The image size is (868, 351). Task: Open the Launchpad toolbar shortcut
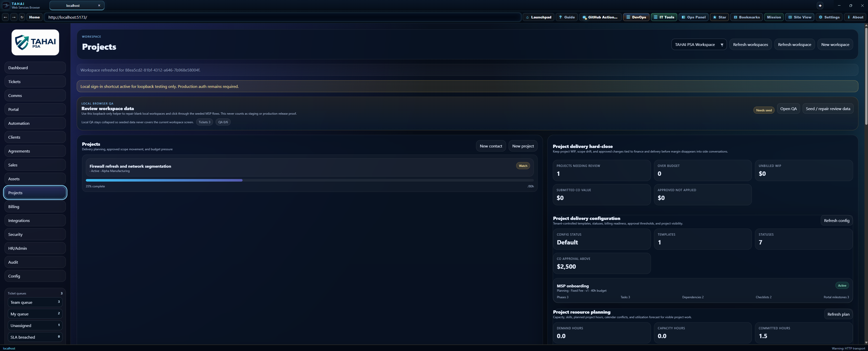[x=538, y=17]
